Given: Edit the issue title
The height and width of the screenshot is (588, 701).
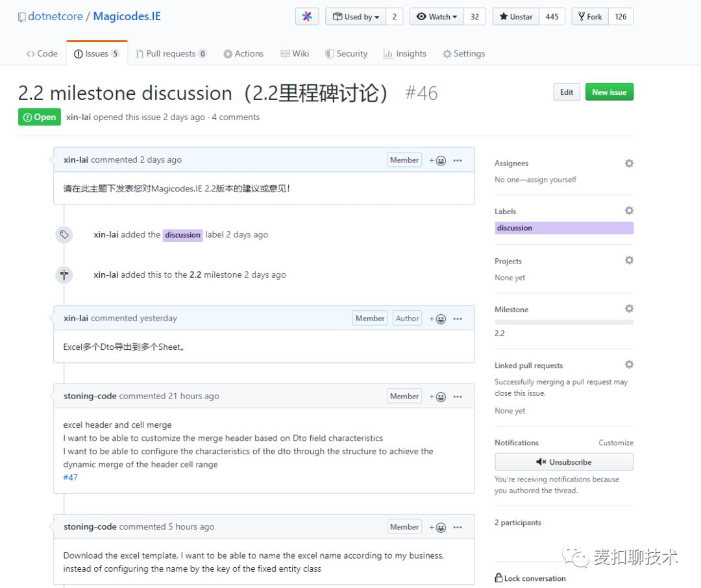Looking at the screenshot, I should [x=567, y=92].
